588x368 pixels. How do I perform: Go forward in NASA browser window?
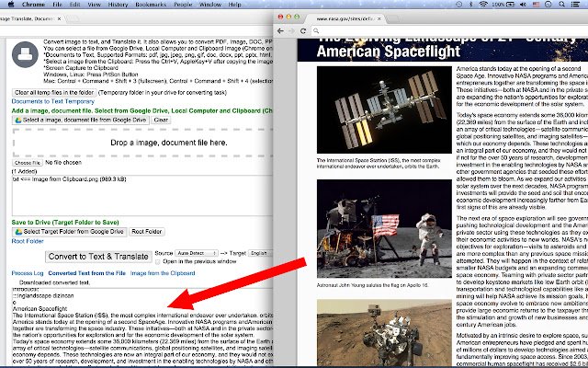coord(291,30)
